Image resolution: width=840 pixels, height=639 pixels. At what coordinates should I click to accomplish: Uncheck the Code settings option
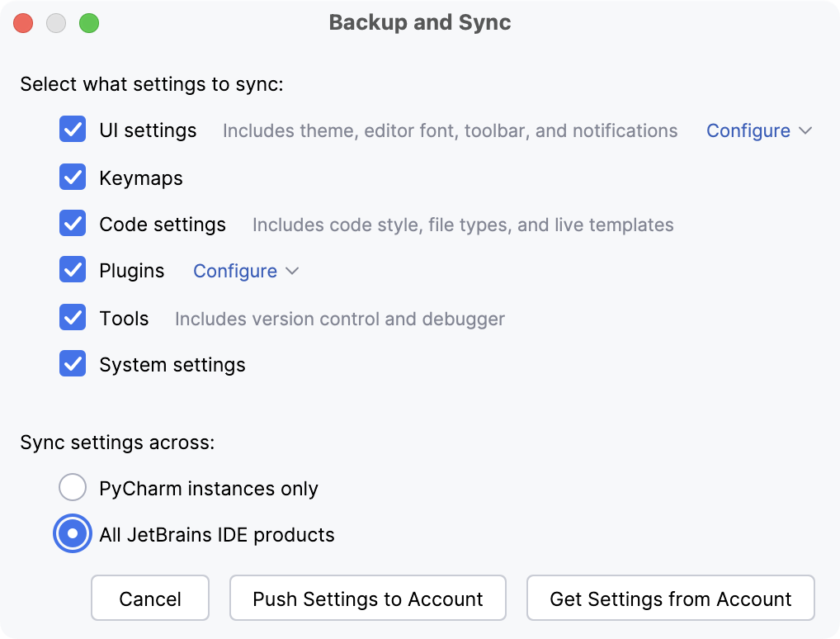tap(73, 224)
